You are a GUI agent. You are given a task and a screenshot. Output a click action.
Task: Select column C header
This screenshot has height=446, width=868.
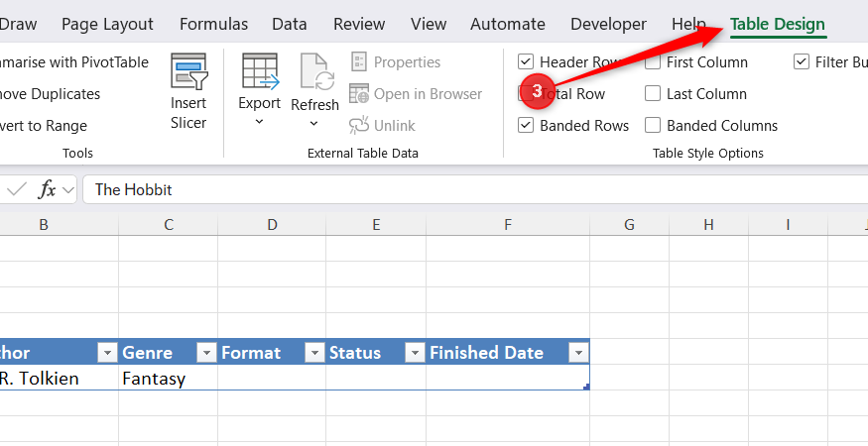click(169, 225)
